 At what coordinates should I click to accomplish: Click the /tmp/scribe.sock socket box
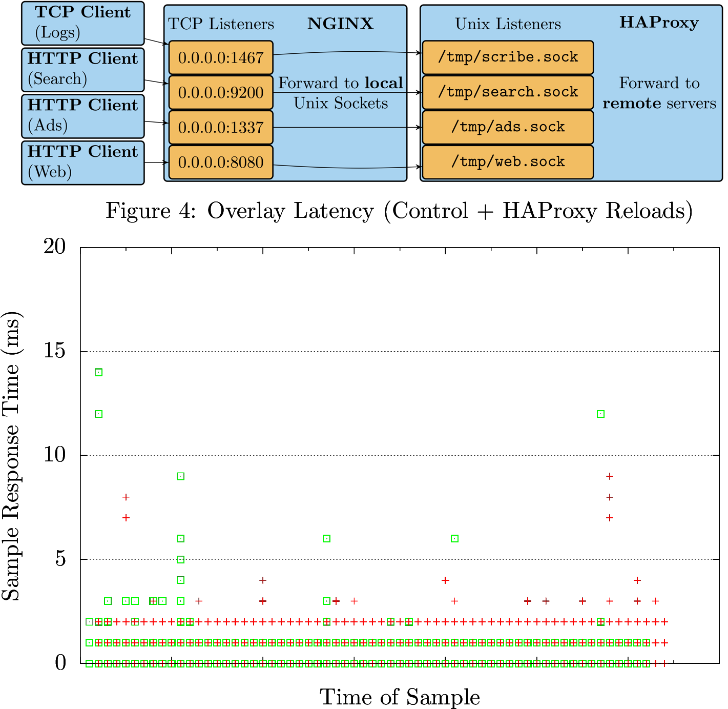point(508,57)
